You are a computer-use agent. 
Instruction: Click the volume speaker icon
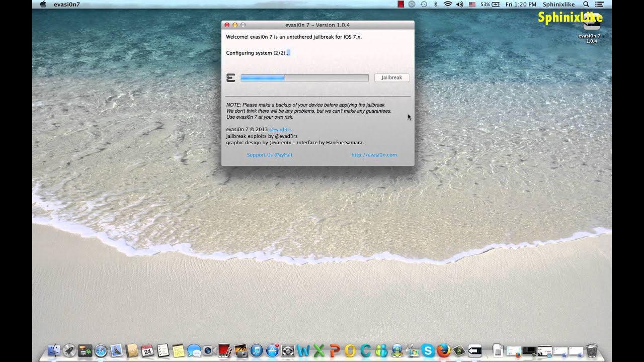[459, 4]
